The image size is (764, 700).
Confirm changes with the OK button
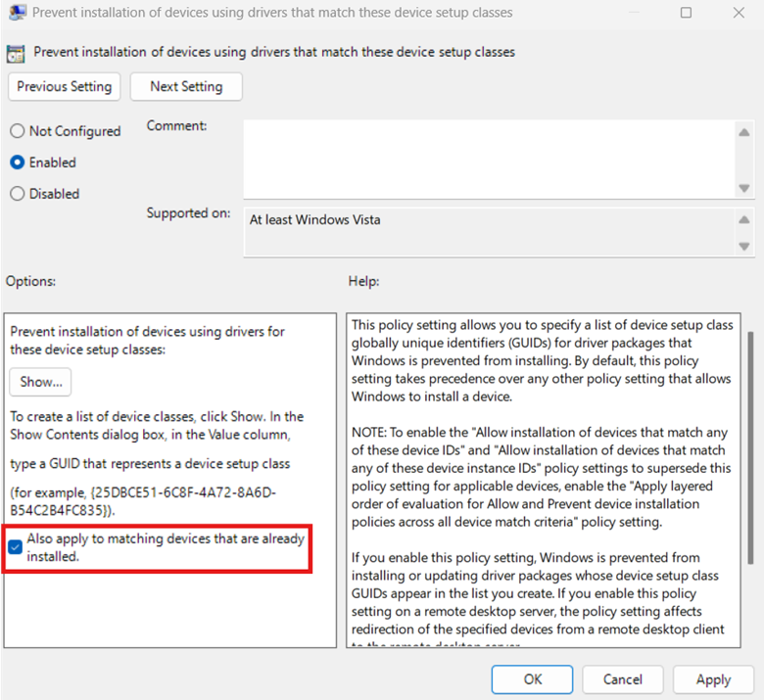(x=532, y=678)
